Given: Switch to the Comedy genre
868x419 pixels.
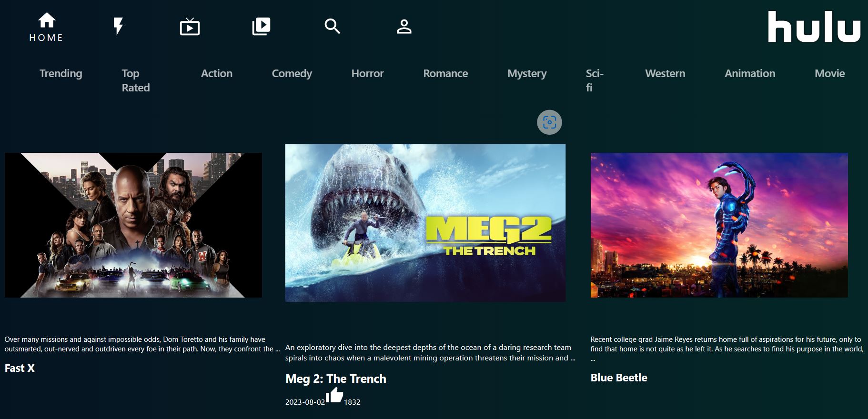Looking at the screenshot, I should click(x=292, y=73).
